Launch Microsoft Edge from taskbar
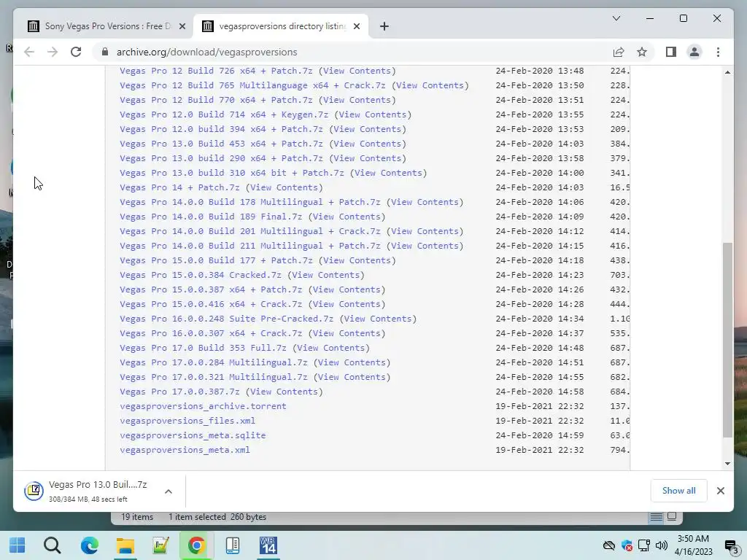 [x=90, y=545]
